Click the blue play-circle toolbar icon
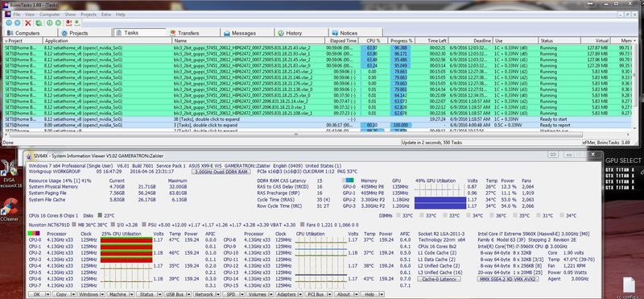 click(x=17, y=23)
